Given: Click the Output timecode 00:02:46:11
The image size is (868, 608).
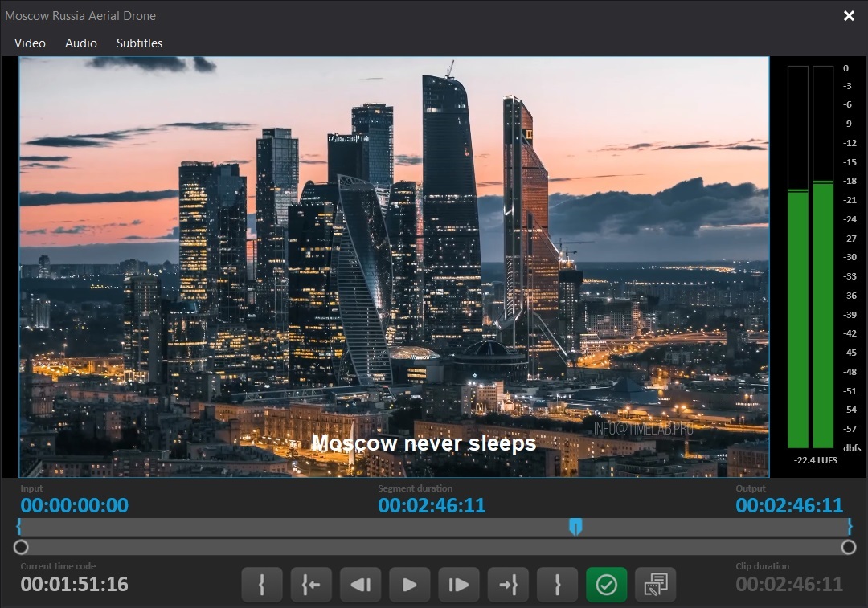Looking at the screenshot, I should (789, 505).
